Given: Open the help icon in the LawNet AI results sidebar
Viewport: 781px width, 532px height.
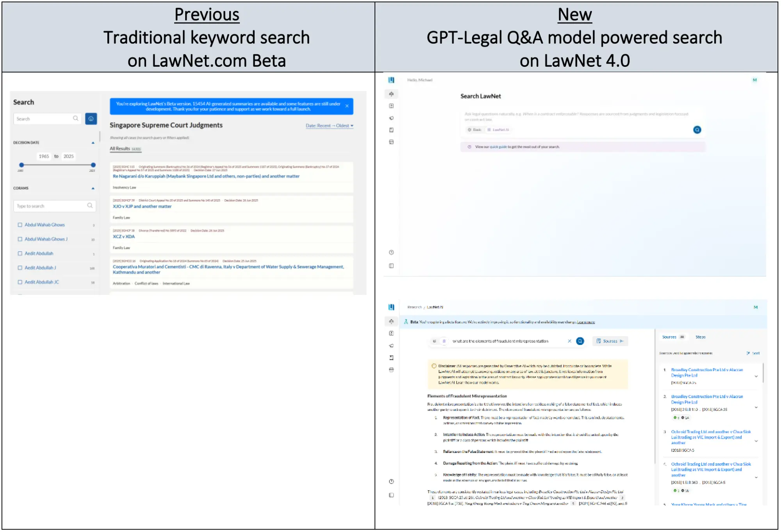Looking at the screenshot, I should pos(391,482).
